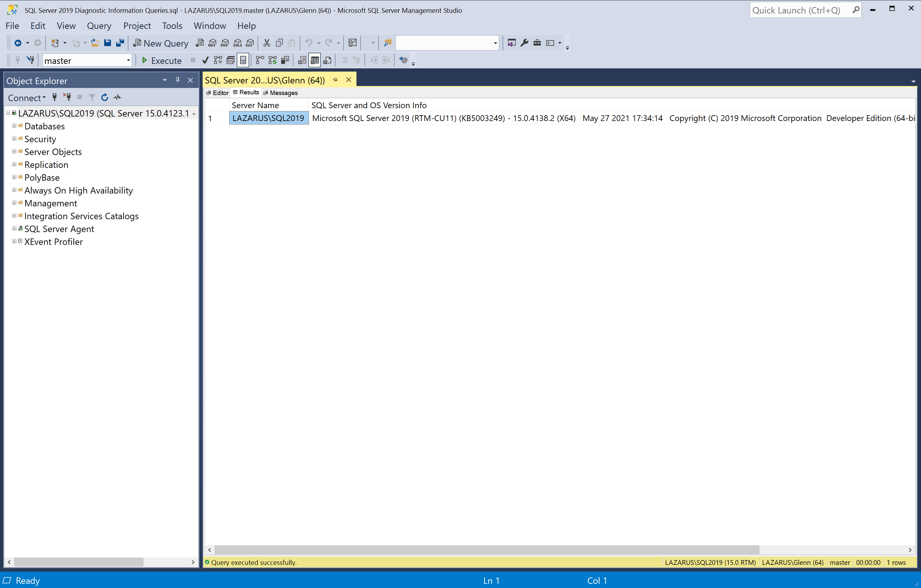The image size is (921, 588).
Task: Toggle Results to Grid mode
Action: [314, 60]
